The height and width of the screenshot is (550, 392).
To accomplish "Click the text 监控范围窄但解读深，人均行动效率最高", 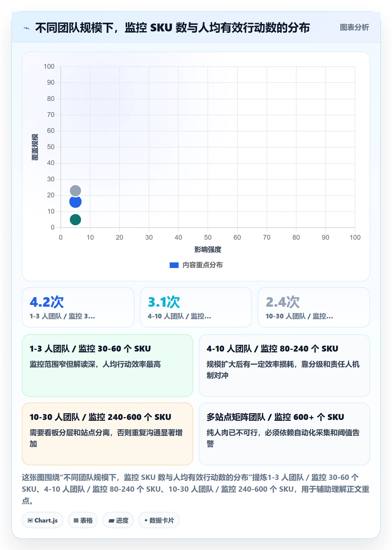I will pyautogui.click(x=95, y=364).
